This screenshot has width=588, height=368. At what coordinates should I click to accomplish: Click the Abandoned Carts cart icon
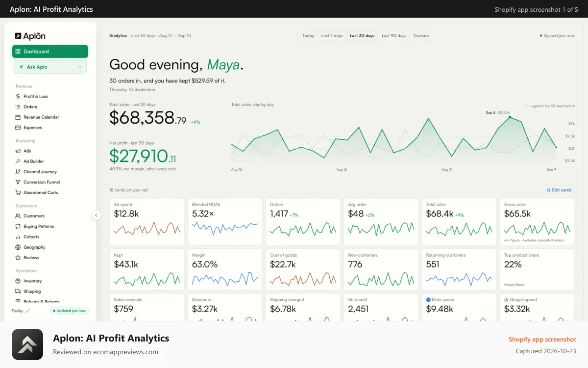click(18, 192)
